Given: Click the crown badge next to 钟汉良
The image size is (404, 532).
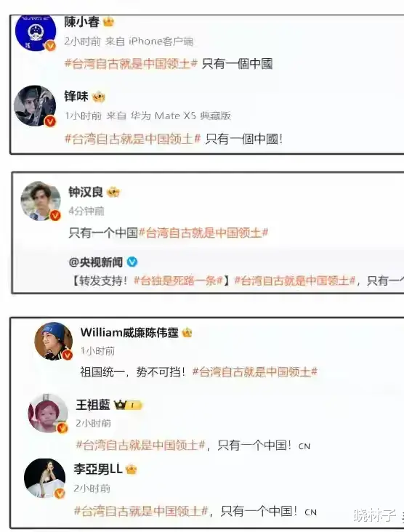Looking at the screenshot, I should [x=113, y=193].
